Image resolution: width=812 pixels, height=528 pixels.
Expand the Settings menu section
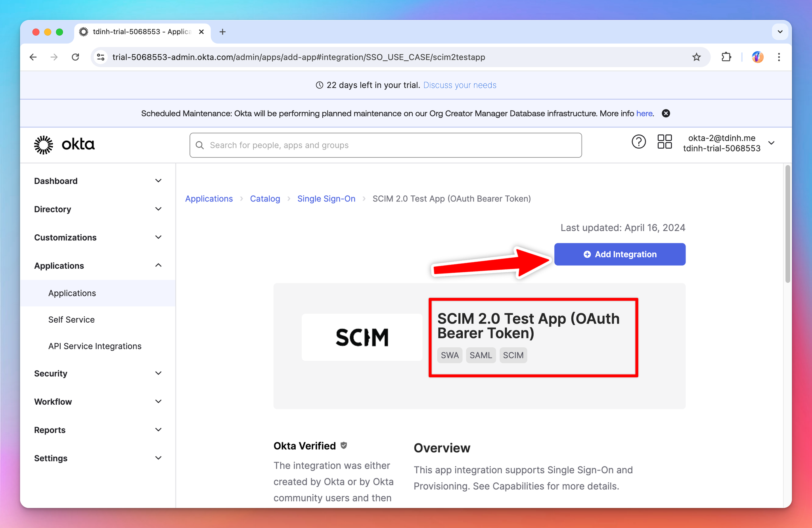[x=98, y=458]
